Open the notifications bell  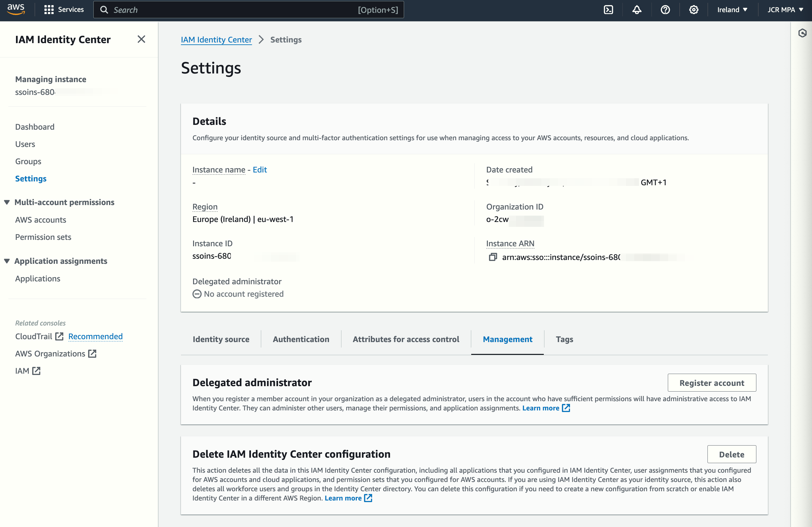point(636,10)
